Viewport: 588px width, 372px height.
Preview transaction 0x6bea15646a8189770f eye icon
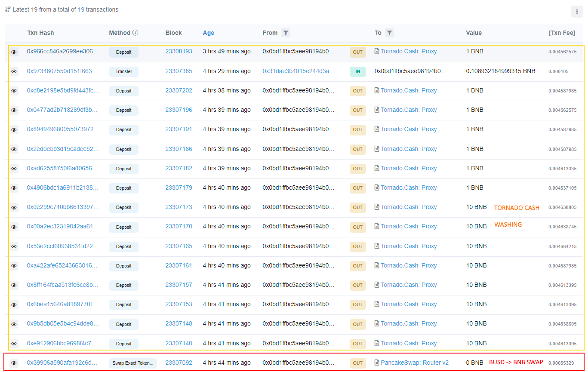click(14, 304)
